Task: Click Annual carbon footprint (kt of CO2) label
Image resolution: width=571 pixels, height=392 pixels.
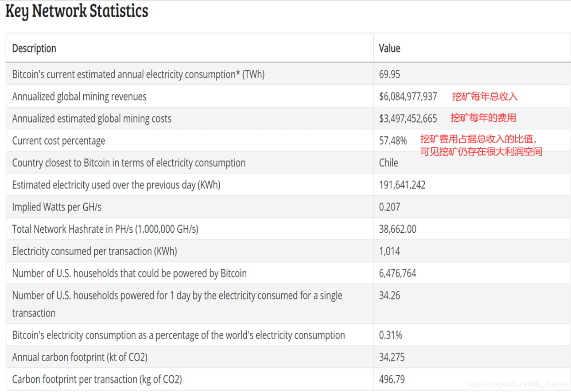Action: 80,357
